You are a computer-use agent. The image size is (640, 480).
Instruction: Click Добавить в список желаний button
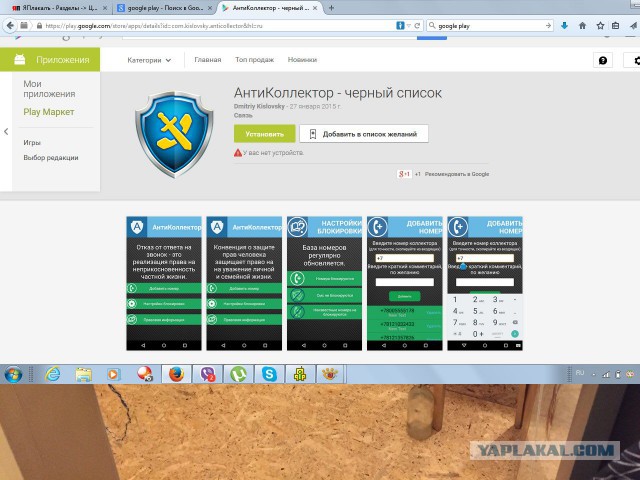[364, 134]
